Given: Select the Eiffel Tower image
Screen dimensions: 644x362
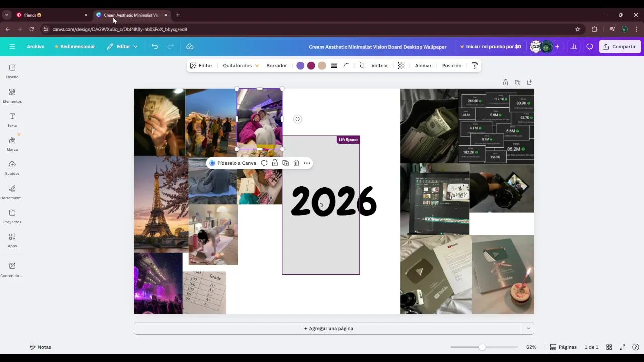Looking at the screenshot, I should (160, 204).
